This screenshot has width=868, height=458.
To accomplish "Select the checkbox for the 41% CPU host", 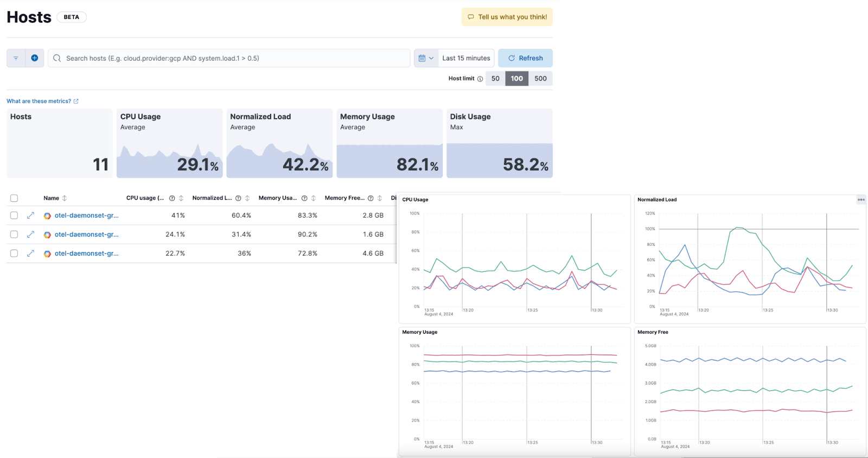I will click(x=14, y=215).
